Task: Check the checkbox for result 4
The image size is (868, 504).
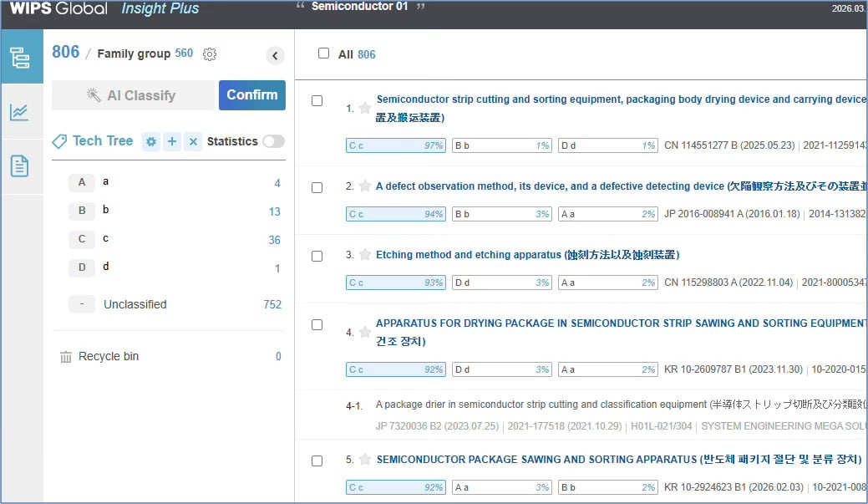Action: (317, 324)
